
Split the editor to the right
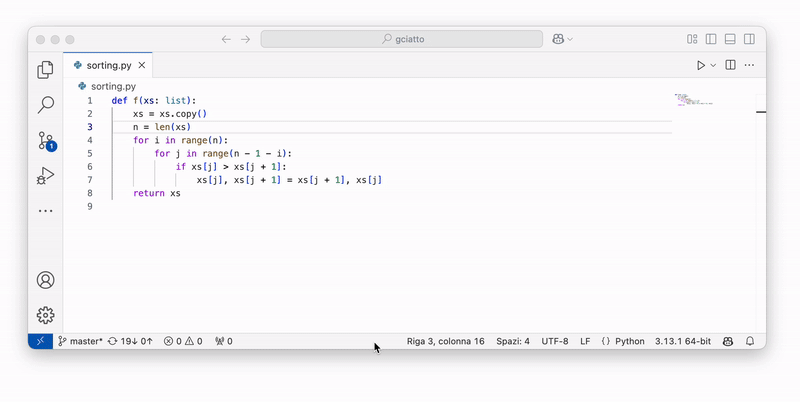tap(730, 65)
